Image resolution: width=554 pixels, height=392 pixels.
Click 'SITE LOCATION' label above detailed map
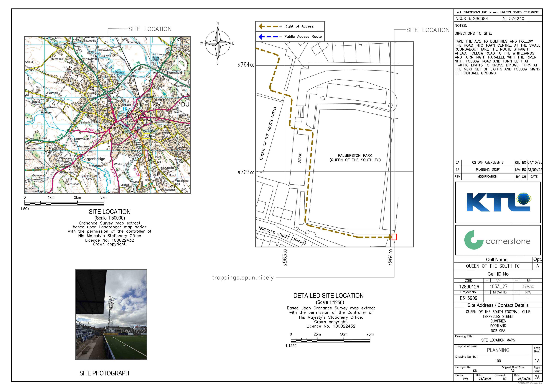tap(428, 30)
